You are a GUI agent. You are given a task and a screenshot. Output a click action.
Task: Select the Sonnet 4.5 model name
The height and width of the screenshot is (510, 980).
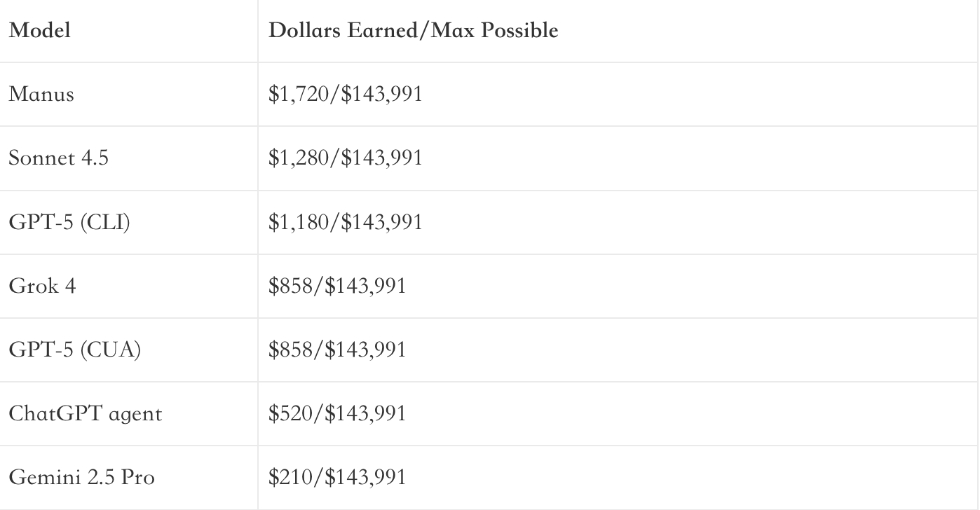coord(58,158)
